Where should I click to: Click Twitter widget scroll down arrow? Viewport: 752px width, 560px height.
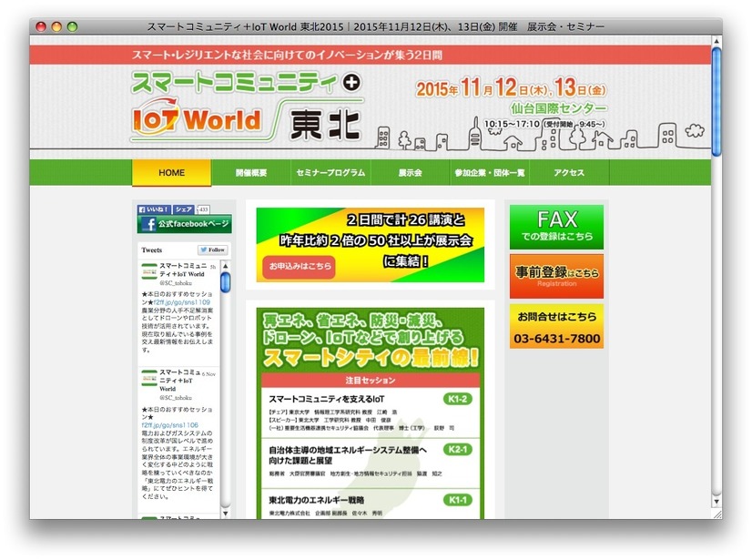[226, 514]
